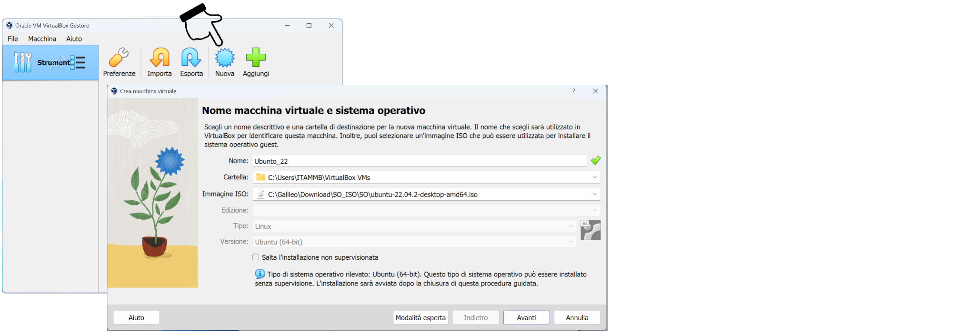The width and height of the screenshot is (980, 333).
Task: Click the VirtualBox logo in Gestore title bar
Action: tap(9, 26)
